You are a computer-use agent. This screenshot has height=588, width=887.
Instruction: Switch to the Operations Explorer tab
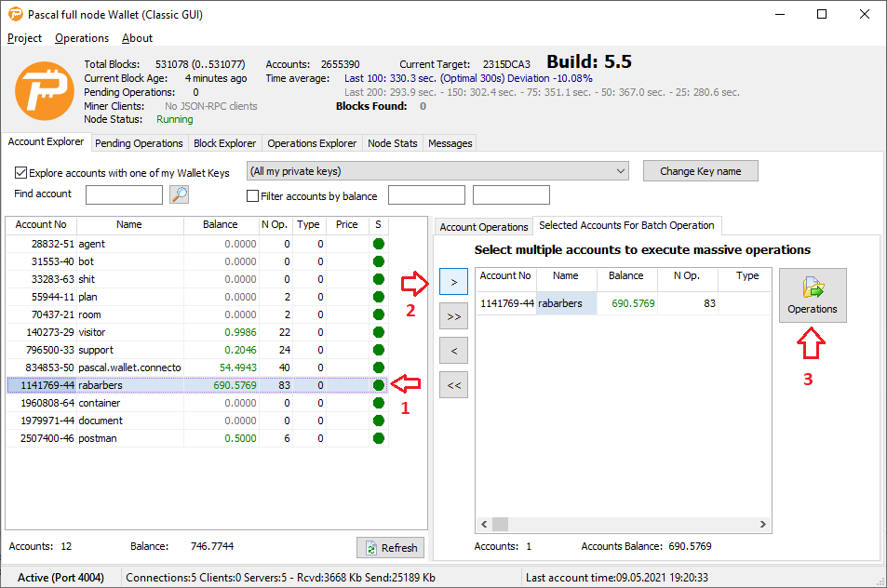click(312, 143)
